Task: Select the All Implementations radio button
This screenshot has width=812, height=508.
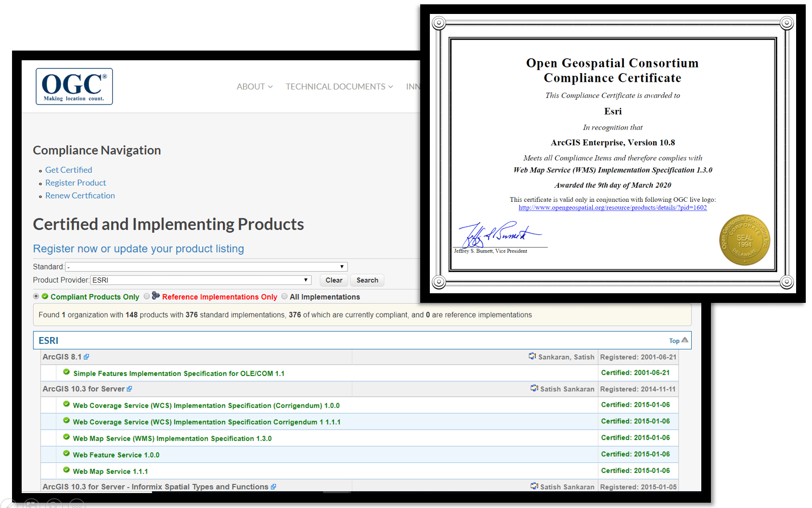Action: click(x=284, y=296)
